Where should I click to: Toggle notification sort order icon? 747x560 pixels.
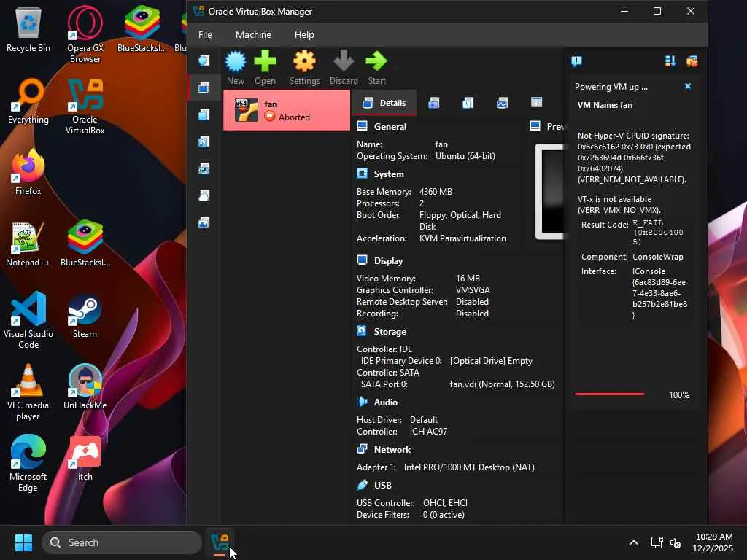670,61
